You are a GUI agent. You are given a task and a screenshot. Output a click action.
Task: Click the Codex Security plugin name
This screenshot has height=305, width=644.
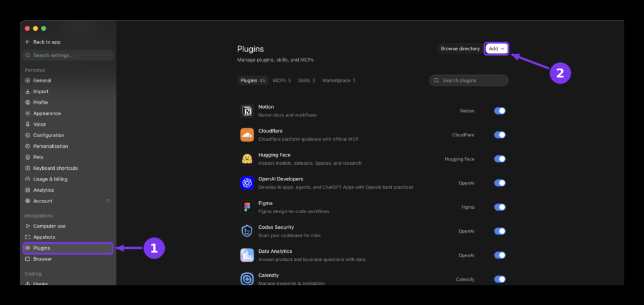tap(276, 227)
